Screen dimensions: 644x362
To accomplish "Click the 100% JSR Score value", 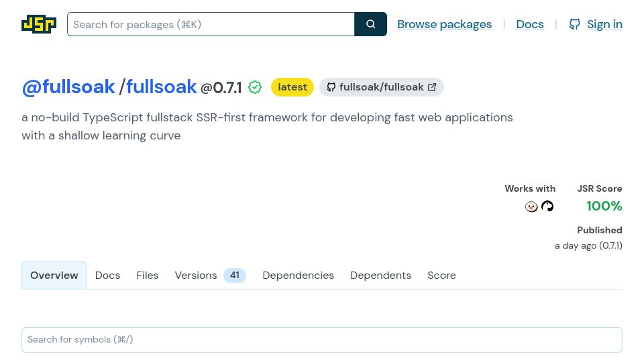I will pyautogui.click(x=604, y=206).
